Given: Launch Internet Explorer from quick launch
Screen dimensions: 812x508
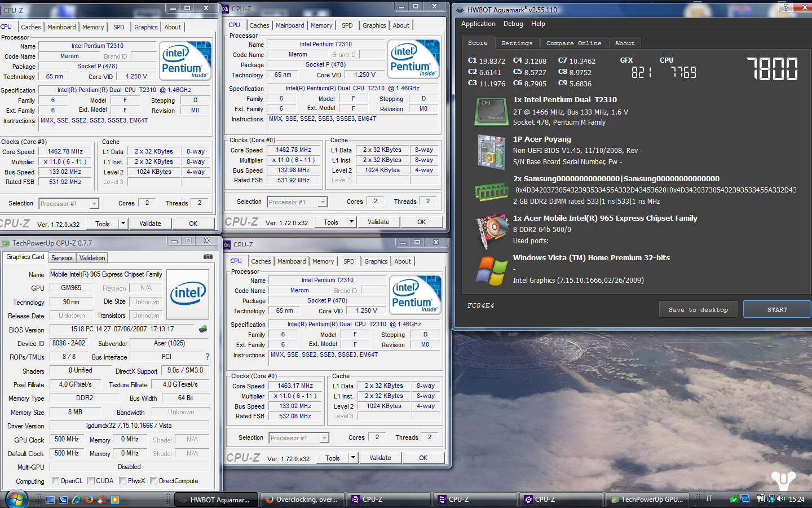Looking at the screenshot, I should [x=76, y=500].
